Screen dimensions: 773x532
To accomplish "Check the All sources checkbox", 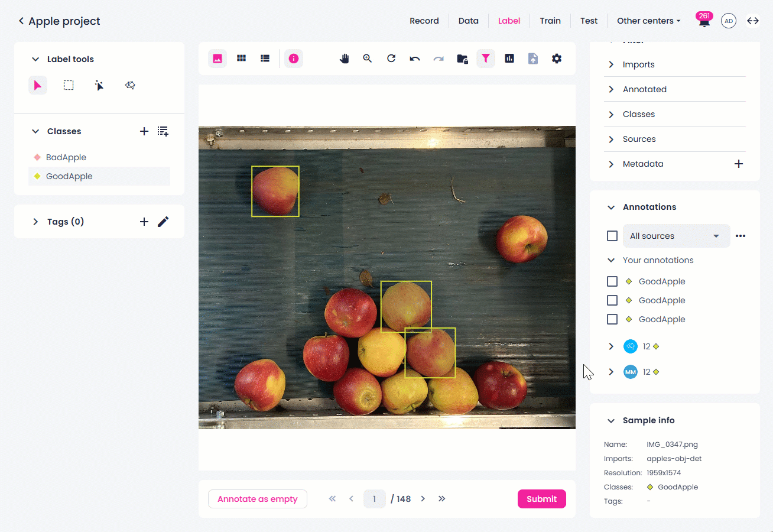I will click(x=612, y=236).
